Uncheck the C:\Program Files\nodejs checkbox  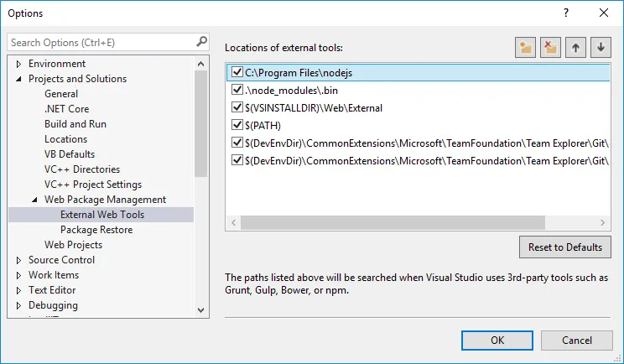[x=237, y=73]
